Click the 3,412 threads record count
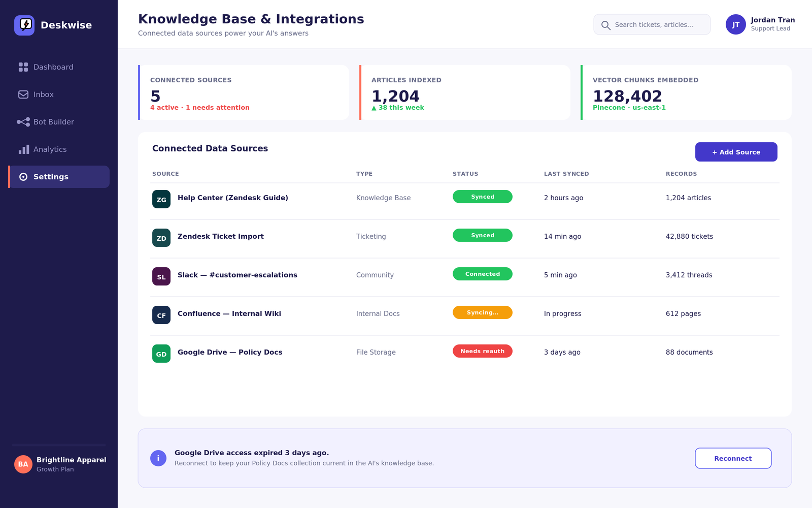812x508 pixels. (x=689, y=275)
